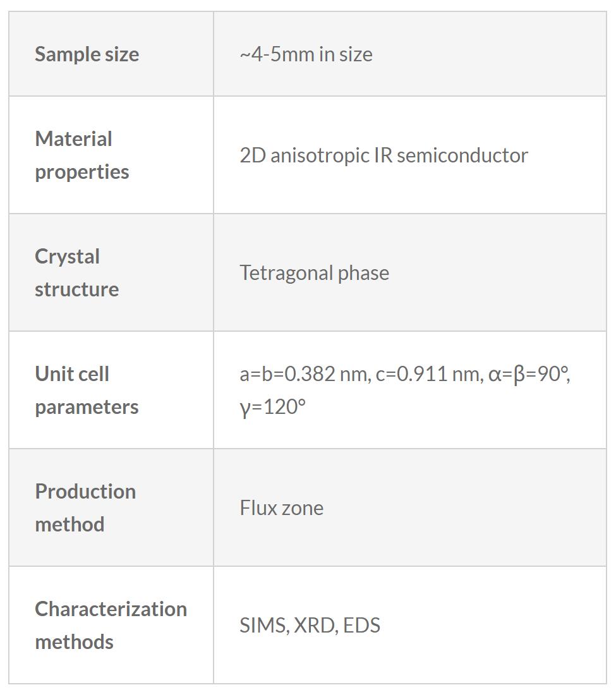Click the "Production method" row label

(85, 508)
